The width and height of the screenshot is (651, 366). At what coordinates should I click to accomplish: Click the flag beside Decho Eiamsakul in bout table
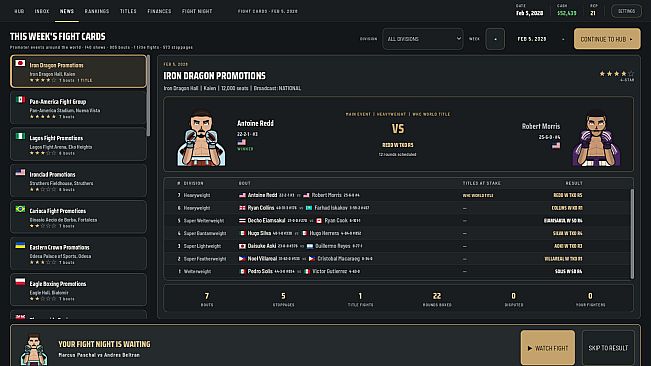tap(242, 221)
